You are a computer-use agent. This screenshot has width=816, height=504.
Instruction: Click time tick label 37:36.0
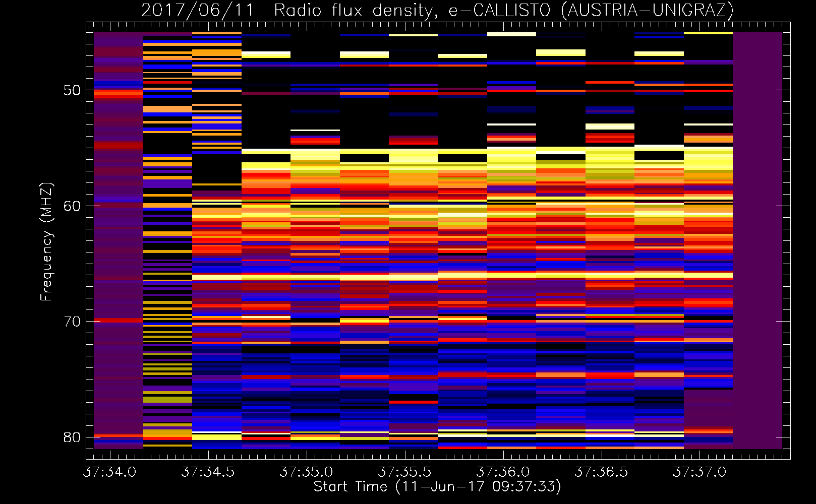(503, 472)
